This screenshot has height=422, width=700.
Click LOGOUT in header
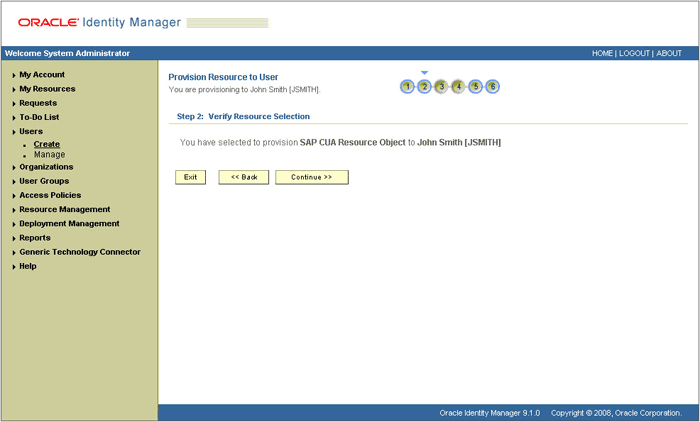point(634,53)
